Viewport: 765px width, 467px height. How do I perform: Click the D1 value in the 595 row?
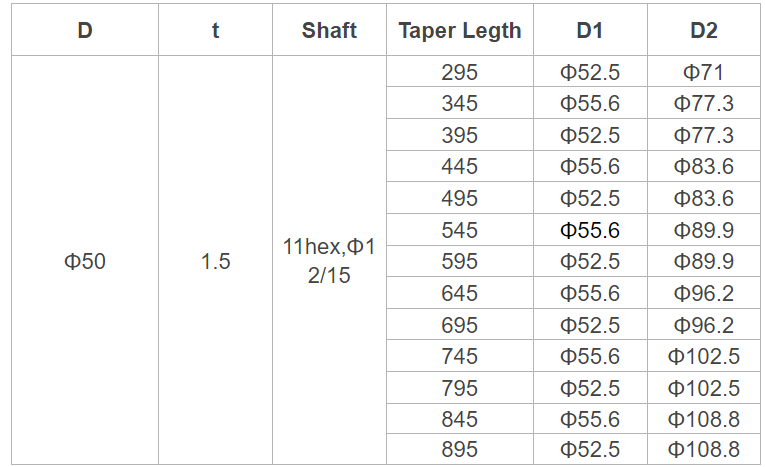(x=590, y=262)
